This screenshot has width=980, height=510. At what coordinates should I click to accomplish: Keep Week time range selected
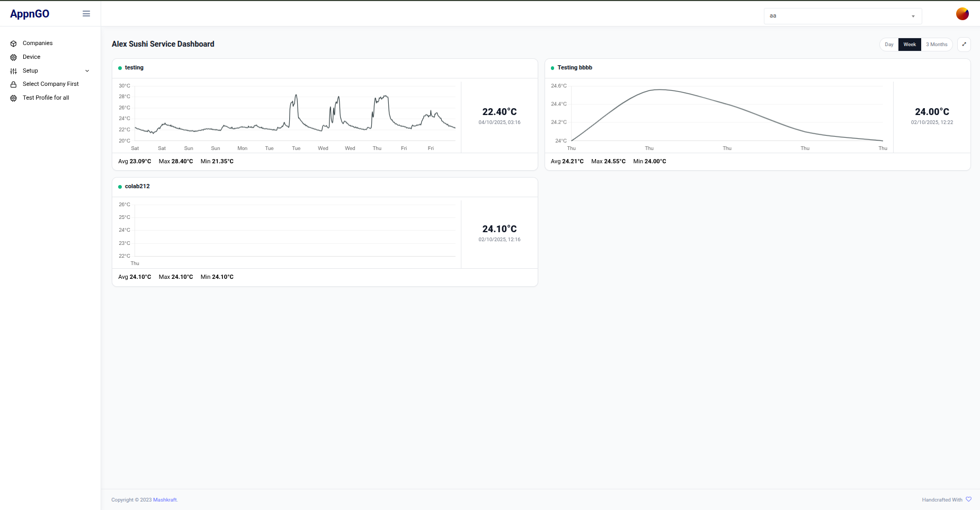910,45
